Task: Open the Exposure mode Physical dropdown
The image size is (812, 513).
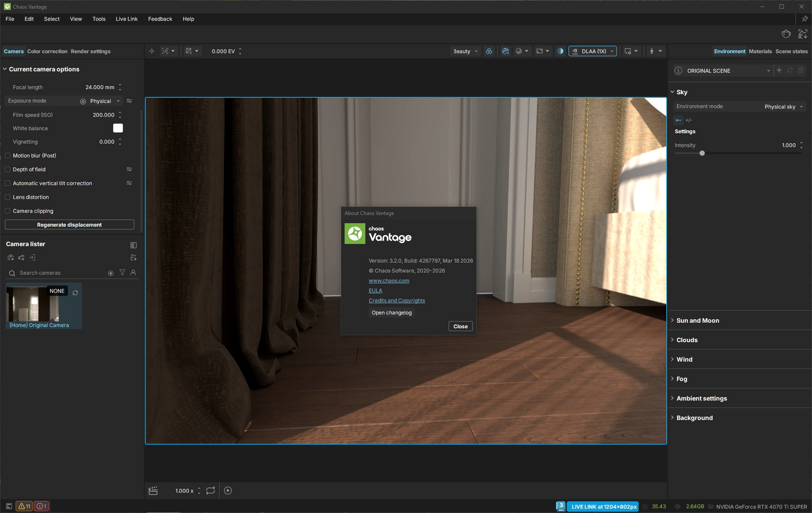Action: (105, 101)
